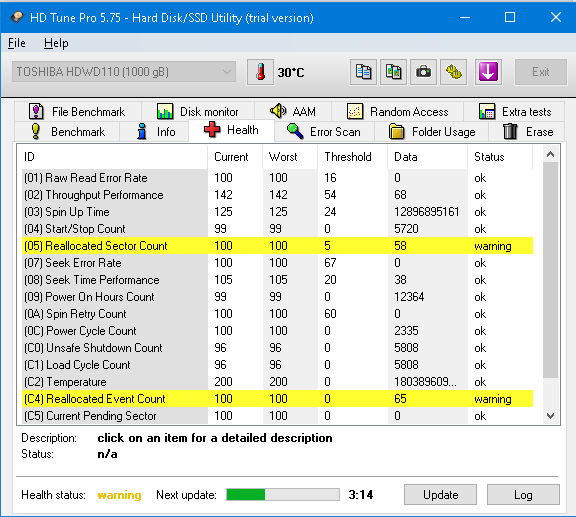Select Reallocated Event Count row
Screen dimensions: 576x517
277,399
